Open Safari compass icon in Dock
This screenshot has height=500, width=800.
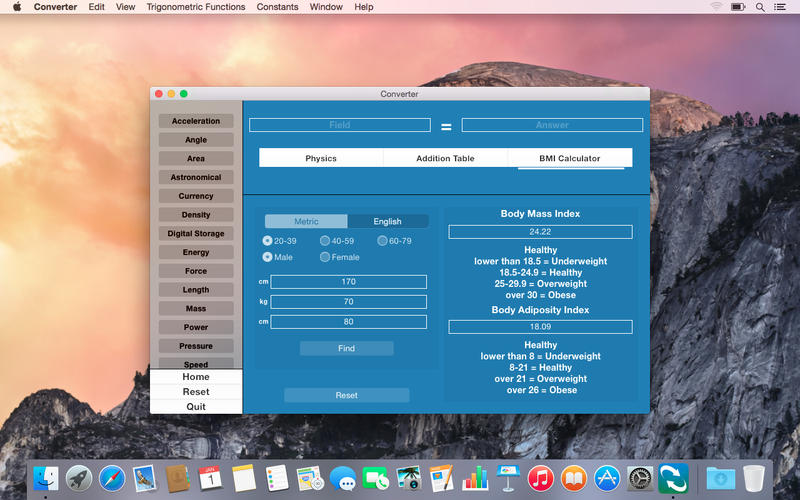(x=112, y=479)
